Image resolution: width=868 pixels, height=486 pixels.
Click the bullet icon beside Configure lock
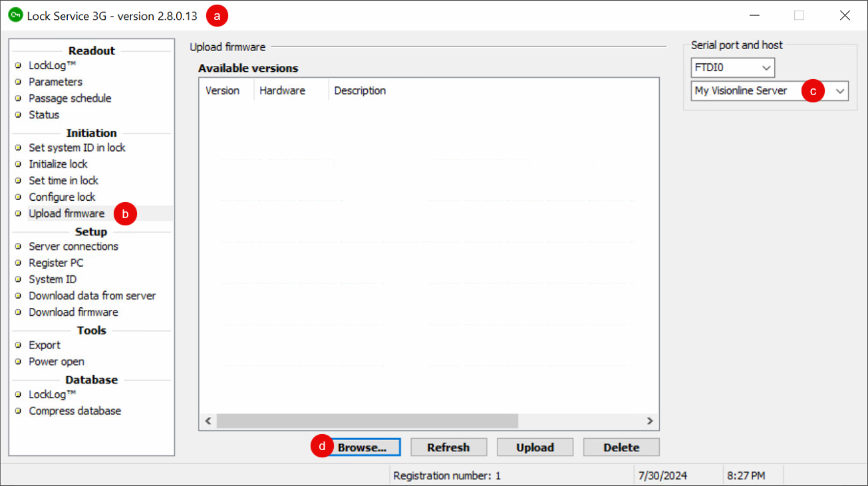tap(19, 197)
